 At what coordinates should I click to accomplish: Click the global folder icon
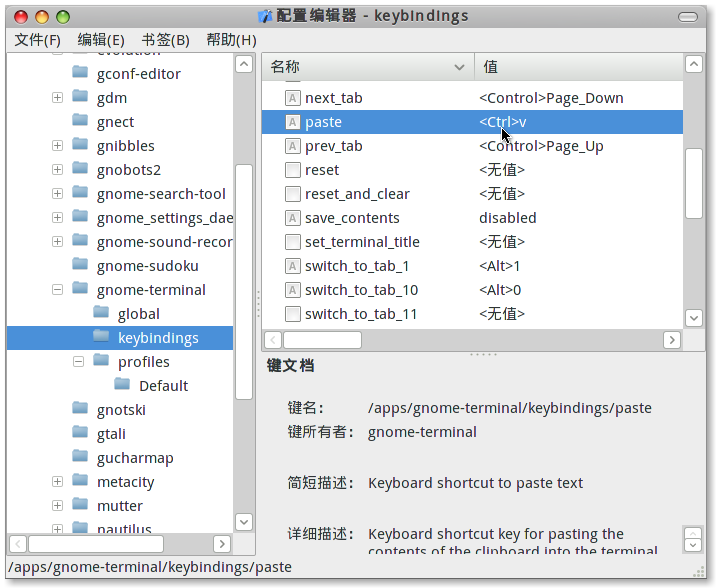pyautogui.click(x=101, y=312)
